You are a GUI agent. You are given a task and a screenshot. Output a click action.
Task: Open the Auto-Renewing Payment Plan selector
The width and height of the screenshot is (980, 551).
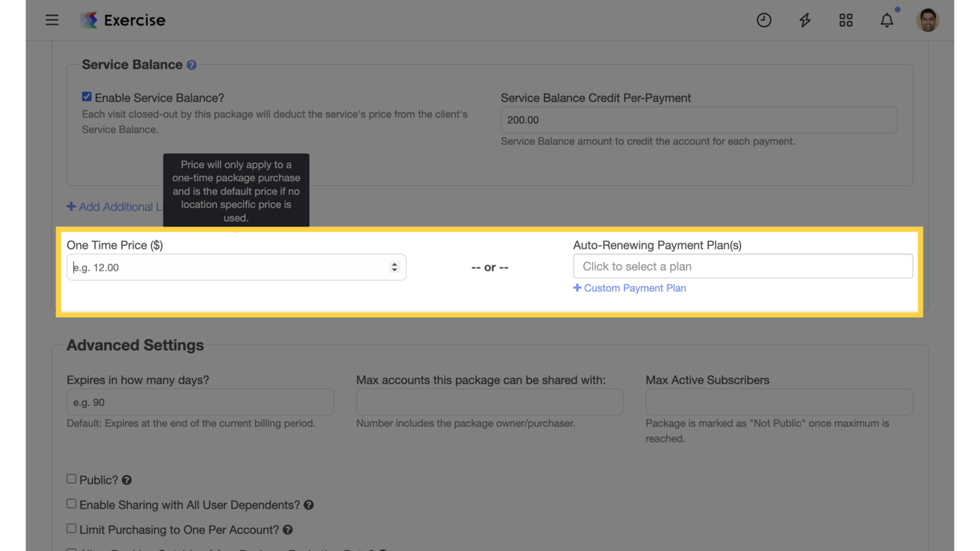743,265
